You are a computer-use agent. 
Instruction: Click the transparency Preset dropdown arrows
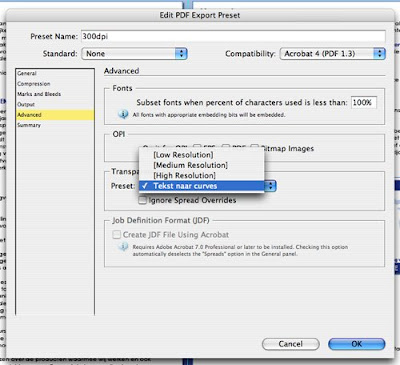271,186
